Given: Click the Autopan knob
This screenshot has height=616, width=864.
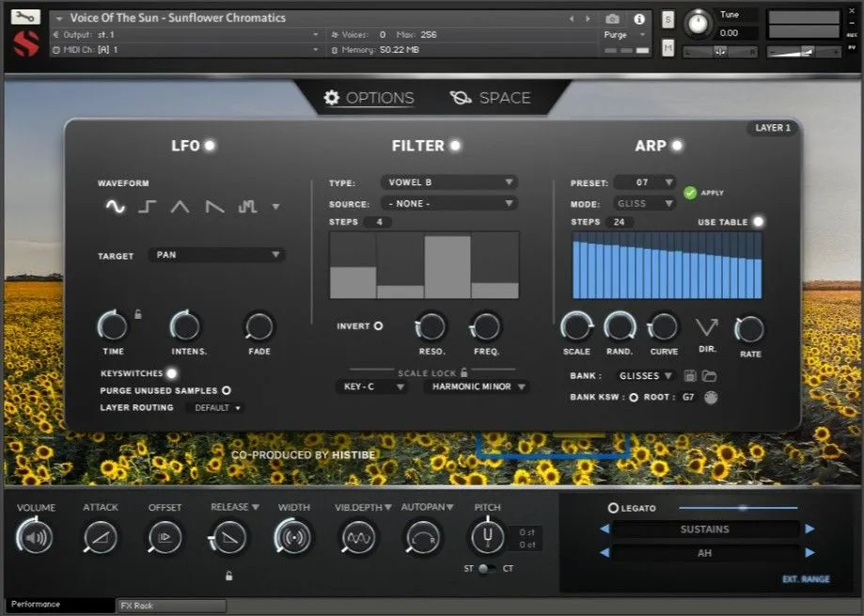Looking at the screenshot, I should pos(423,538).
